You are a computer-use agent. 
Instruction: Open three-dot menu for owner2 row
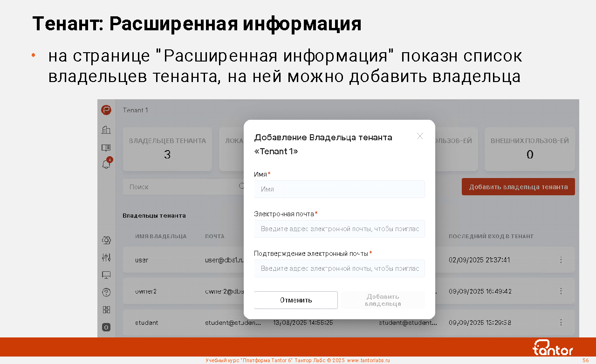point(561,291)
